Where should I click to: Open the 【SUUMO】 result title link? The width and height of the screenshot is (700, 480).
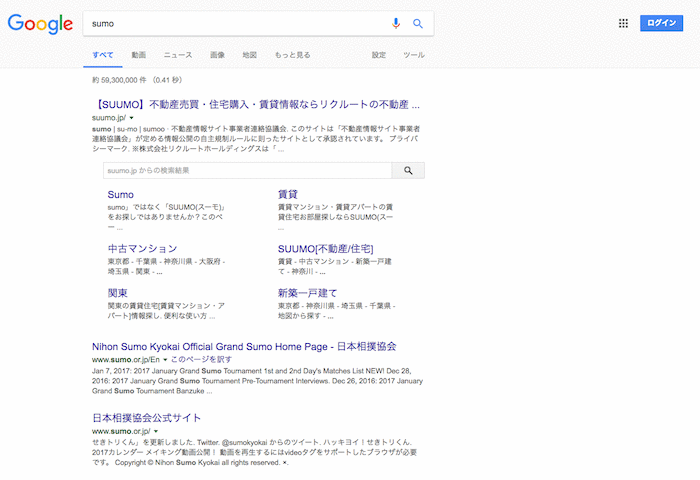(x=256, y=104)
